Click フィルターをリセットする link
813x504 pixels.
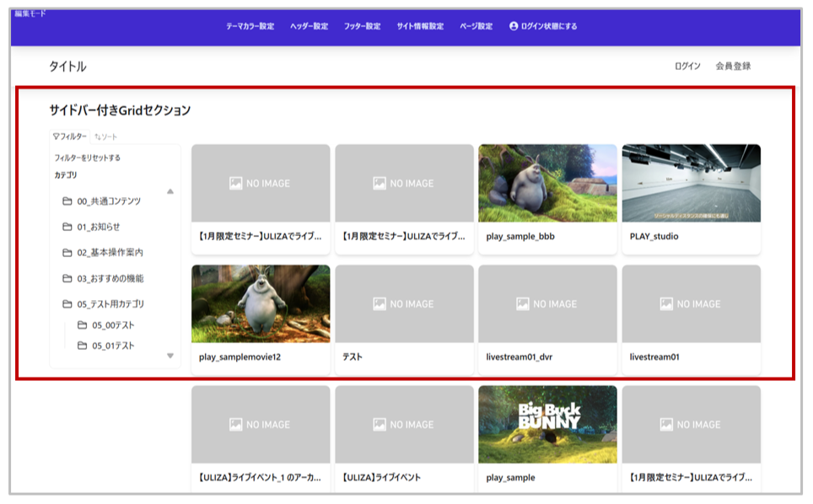[88, 158]
